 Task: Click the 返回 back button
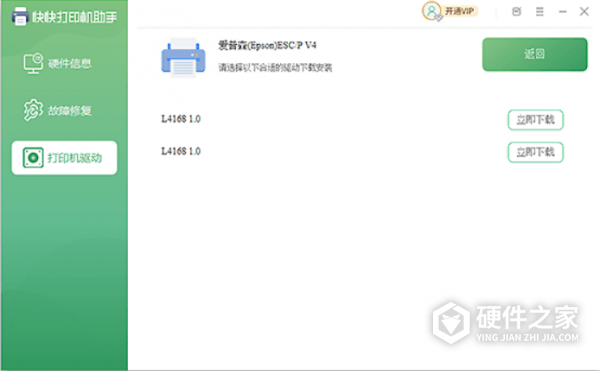(535, 54)
